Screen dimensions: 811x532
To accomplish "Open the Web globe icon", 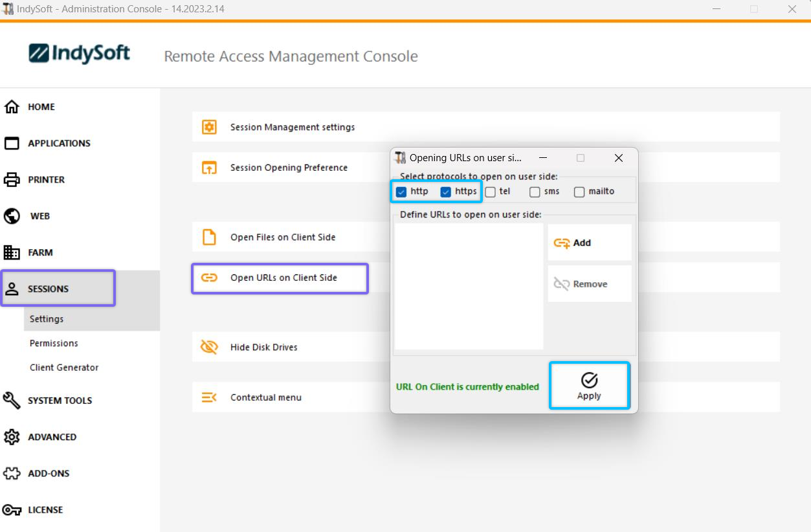I will coord(12,216).
